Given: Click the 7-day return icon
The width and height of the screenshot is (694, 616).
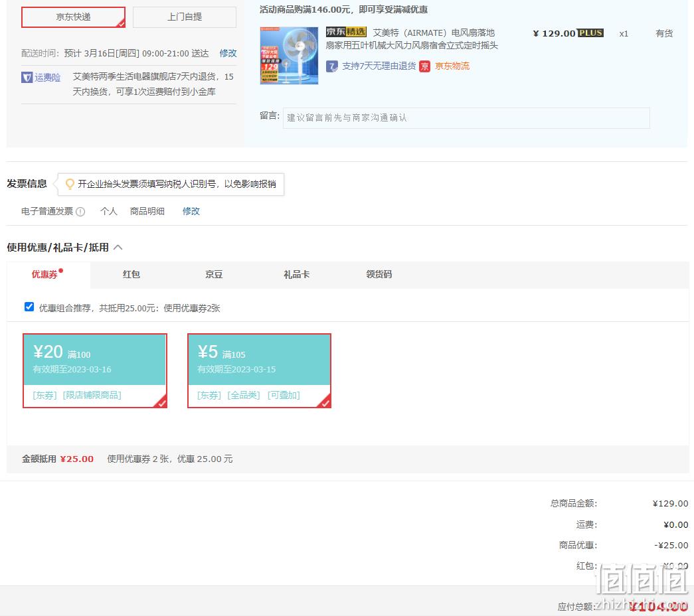Looking at the screenshot, I should pyautogui.click(x=332, y=66).
